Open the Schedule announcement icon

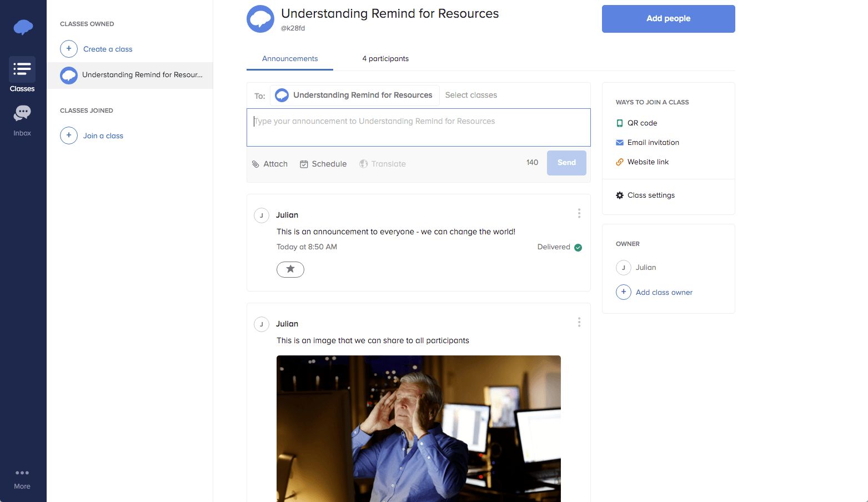pyautogui.click(x=304, y=164)
